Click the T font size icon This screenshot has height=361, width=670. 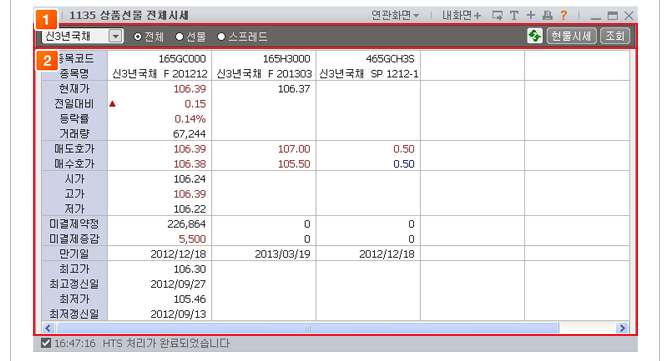click(514, 15)
